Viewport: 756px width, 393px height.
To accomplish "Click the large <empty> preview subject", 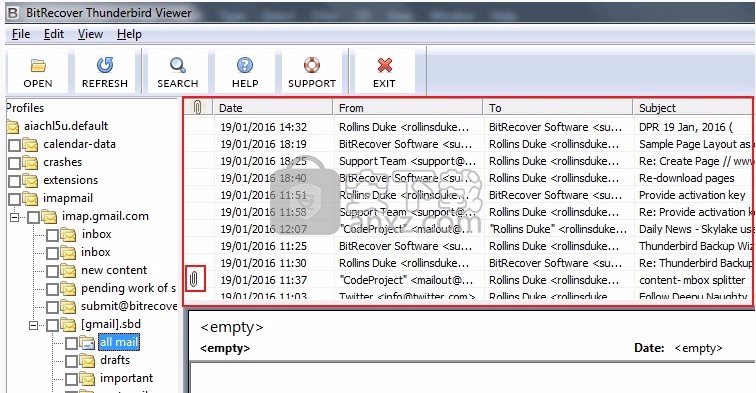I will (x=231, y=327).
